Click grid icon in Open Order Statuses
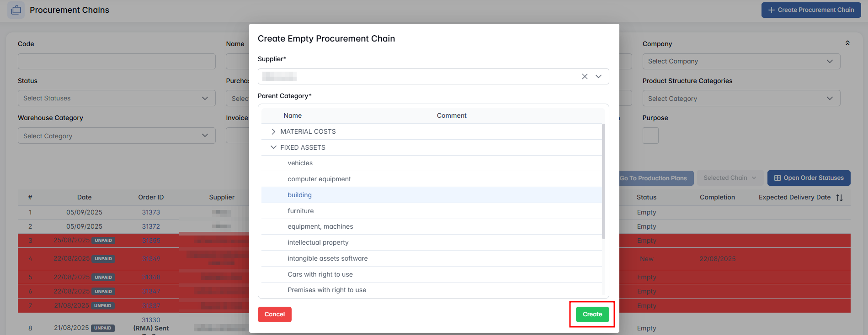 tap(777, 178)
